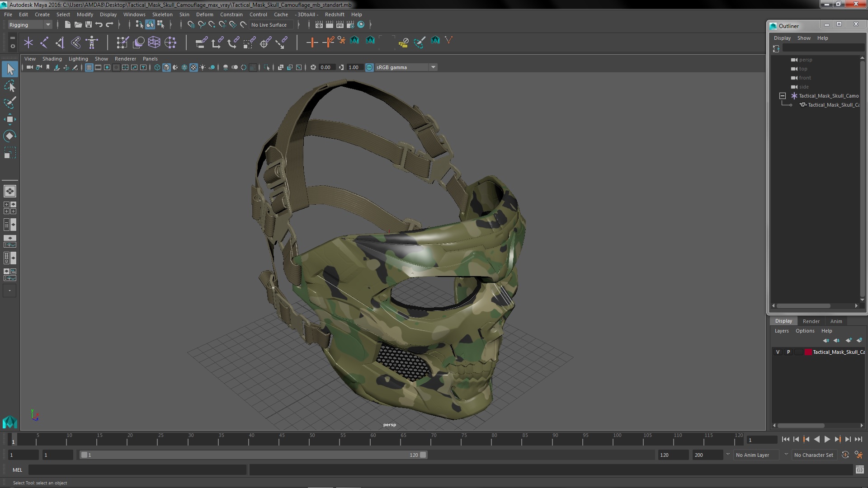Toggle select by component type icon

click(x=160, y=25)
